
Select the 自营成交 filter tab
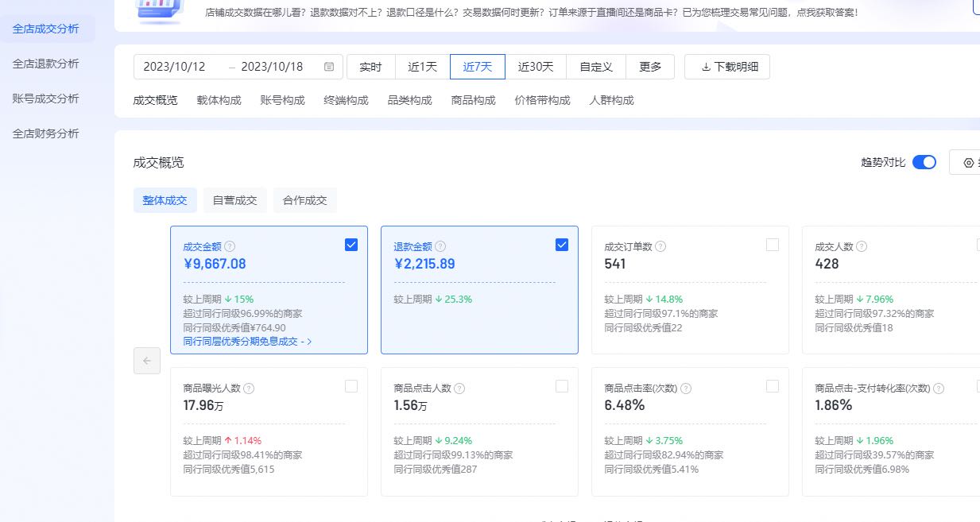tap(235, 200)
